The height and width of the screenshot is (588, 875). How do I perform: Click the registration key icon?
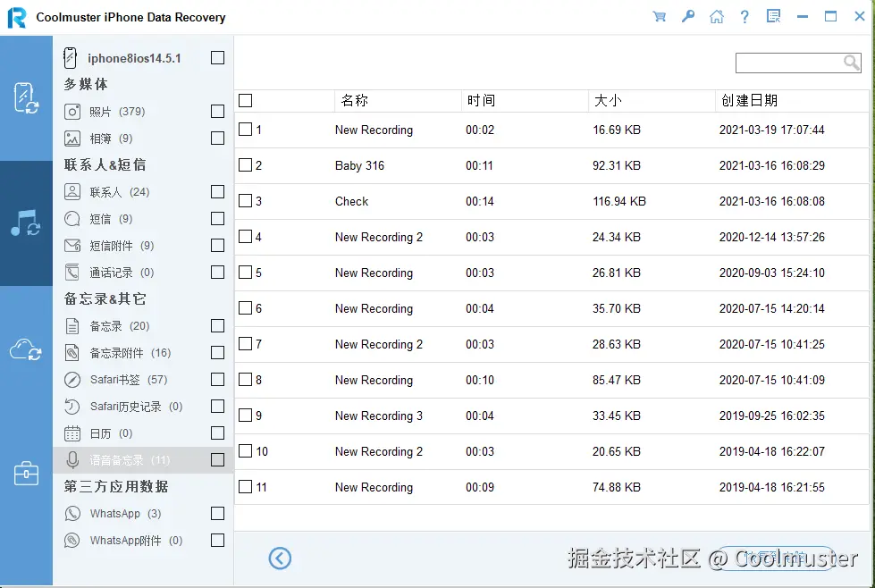[x=688, y=16]
